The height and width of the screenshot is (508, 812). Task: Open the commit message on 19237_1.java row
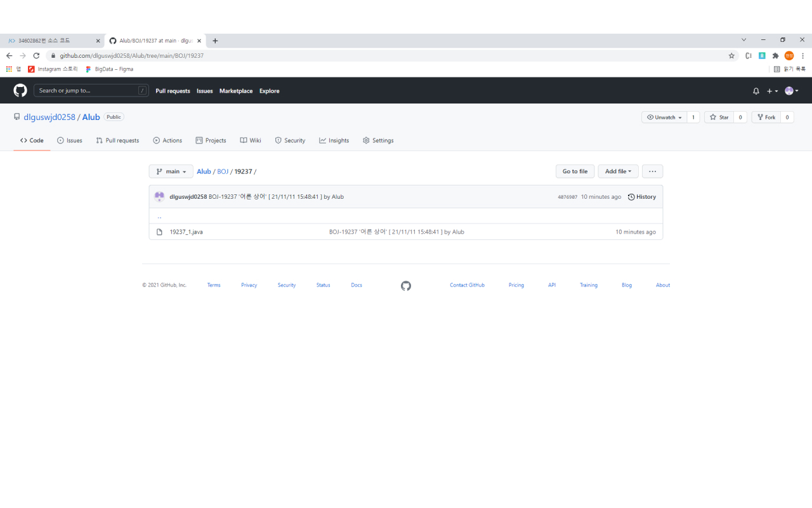click(396, 232)
